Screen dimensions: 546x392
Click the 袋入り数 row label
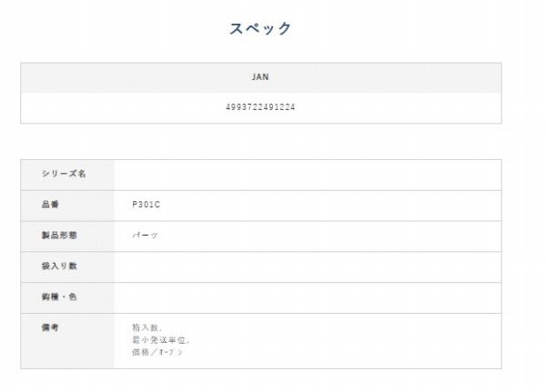coord(59,266)
